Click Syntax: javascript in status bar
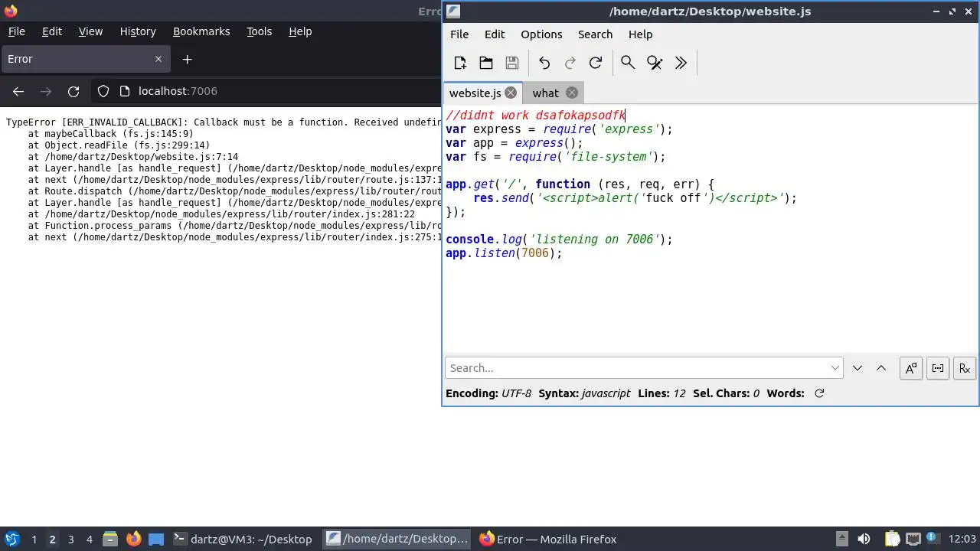 pyautogui.click(x=584, y=393)
